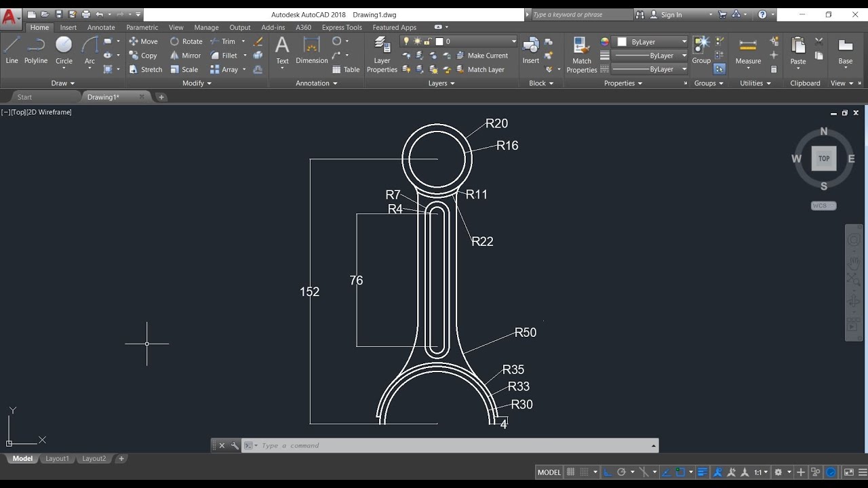Screen dimensions: 868x488
Task: Insert multiline Text annotation
Action: 282,51
